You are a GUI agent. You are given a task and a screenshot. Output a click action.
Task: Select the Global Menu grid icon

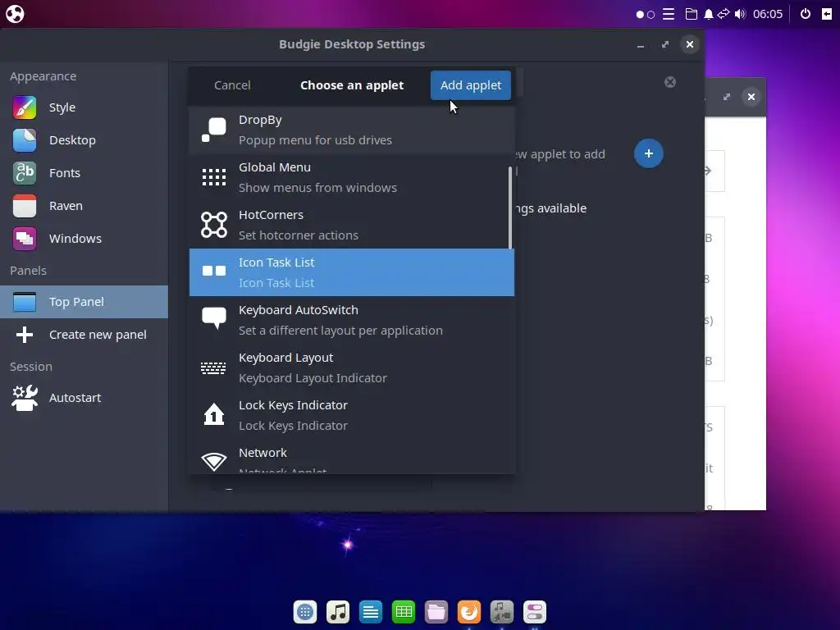214,177
